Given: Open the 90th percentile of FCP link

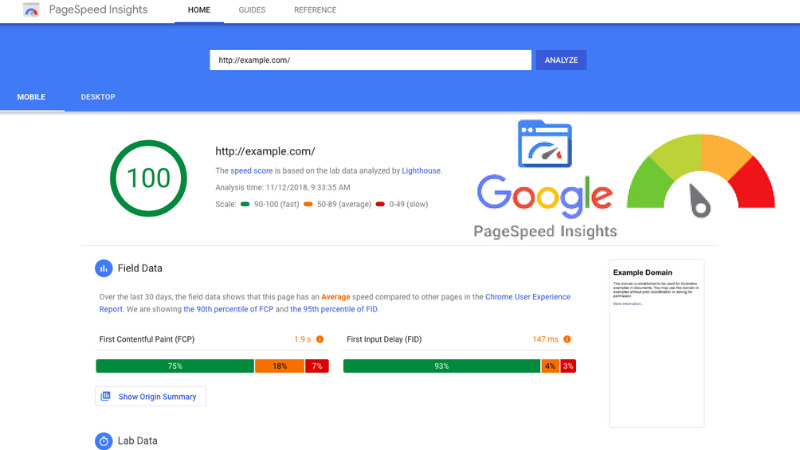Looking at the screenshot, I should click(229, 309).
